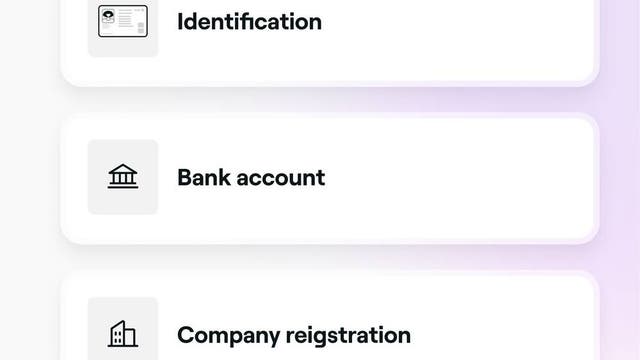
Task: Tap the grey tile behind the bank icon
Action: tap(123, 177)
